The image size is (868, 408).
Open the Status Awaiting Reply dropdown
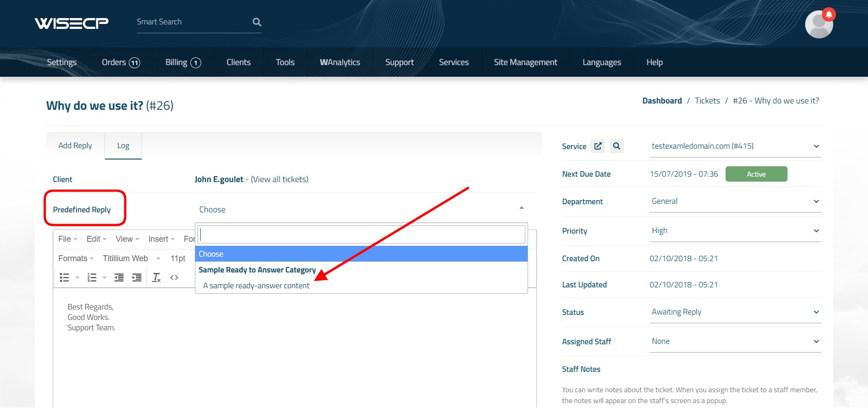click(x=735, y=312)
